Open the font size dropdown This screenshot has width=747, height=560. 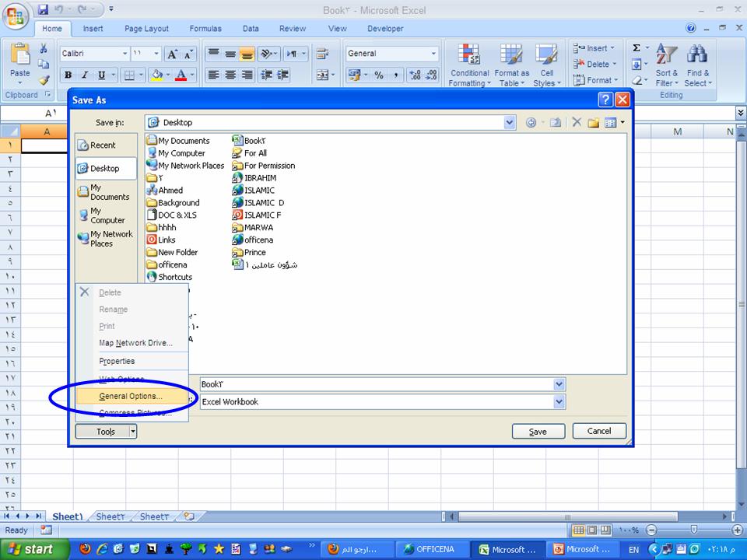[x=156, y=54]
